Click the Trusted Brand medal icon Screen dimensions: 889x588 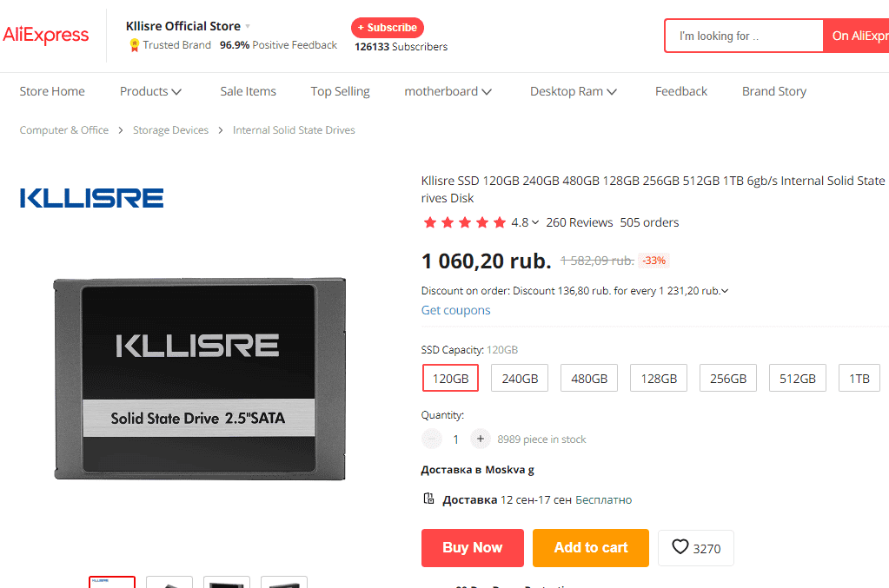[135, 45]
